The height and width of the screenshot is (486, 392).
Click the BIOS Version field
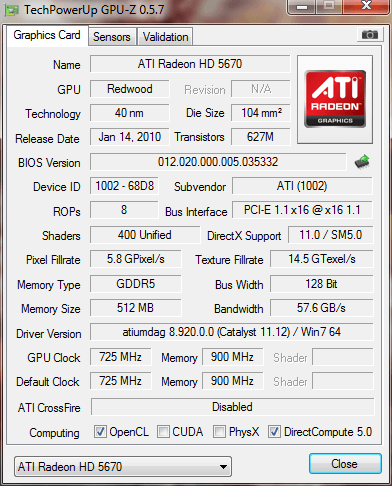point(218,162)
